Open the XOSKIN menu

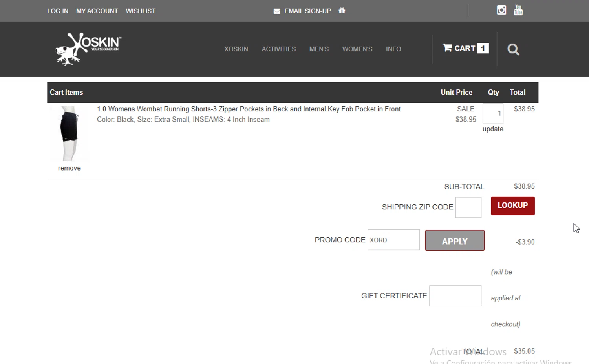tap(236, 49)
